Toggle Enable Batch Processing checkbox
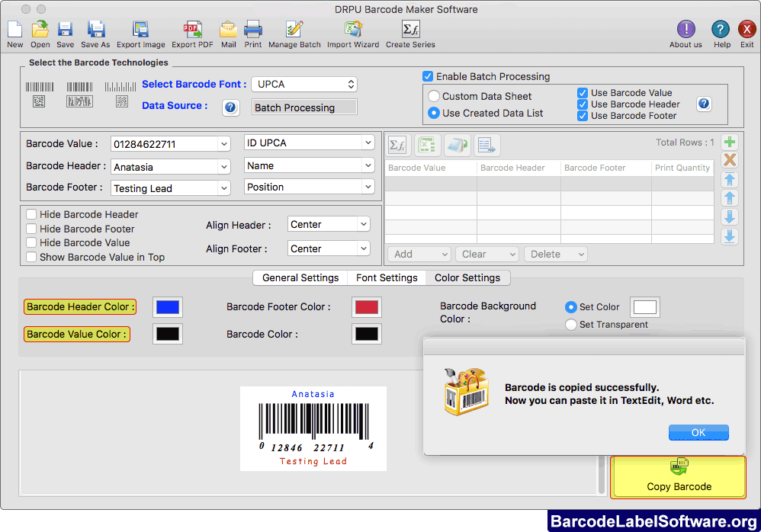Viewport: 761px width, 532px height. [428, 76]
